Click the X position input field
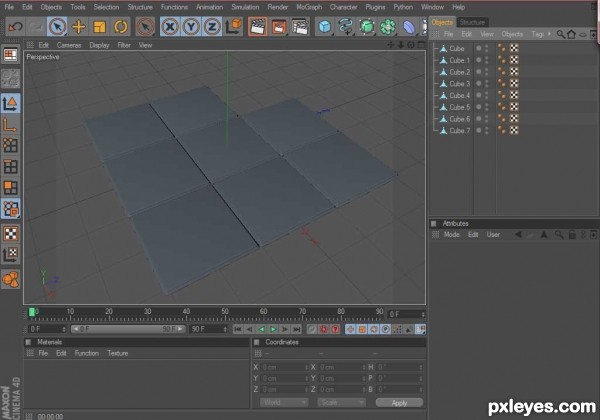 [285, 367]
